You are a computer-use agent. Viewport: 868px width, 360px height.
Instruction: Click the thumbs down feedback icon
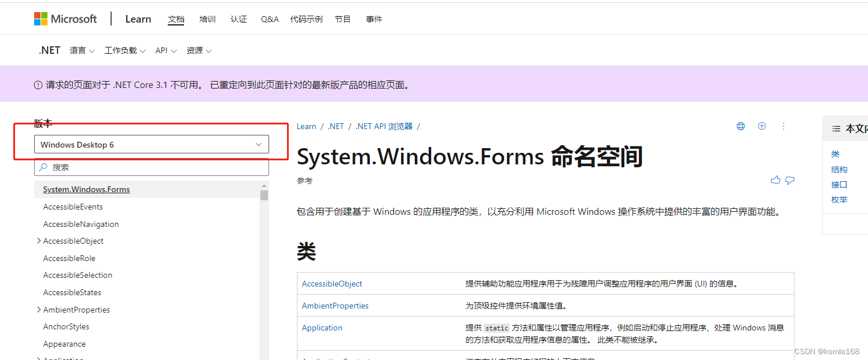click(790, 180)
